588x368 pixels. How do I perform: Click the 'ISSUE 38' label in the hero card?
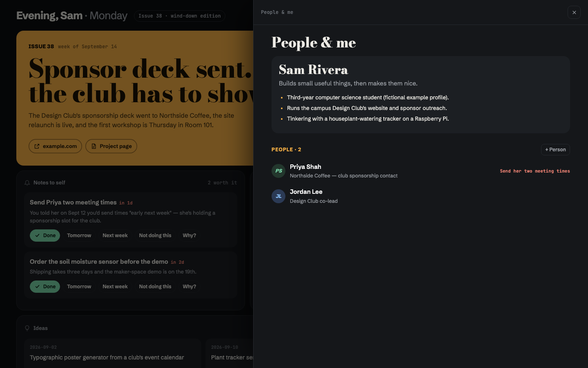coord(41,47)
